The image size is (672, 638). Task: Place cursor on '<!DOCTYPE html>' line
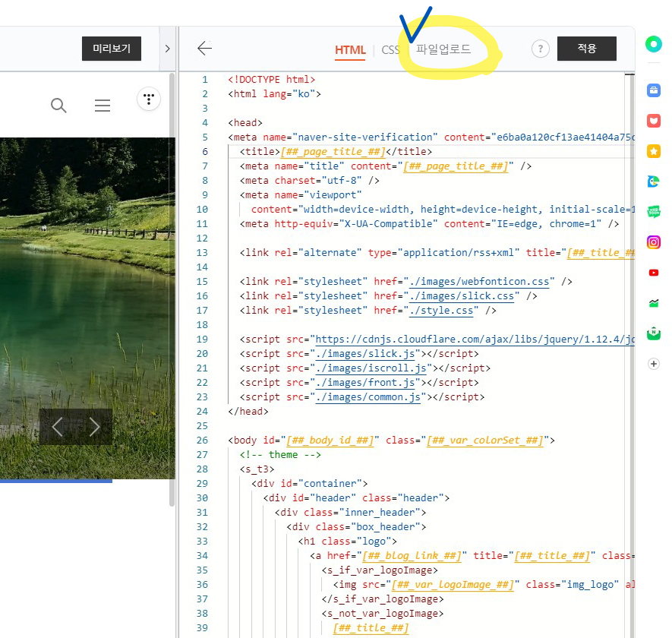point(271,80)
